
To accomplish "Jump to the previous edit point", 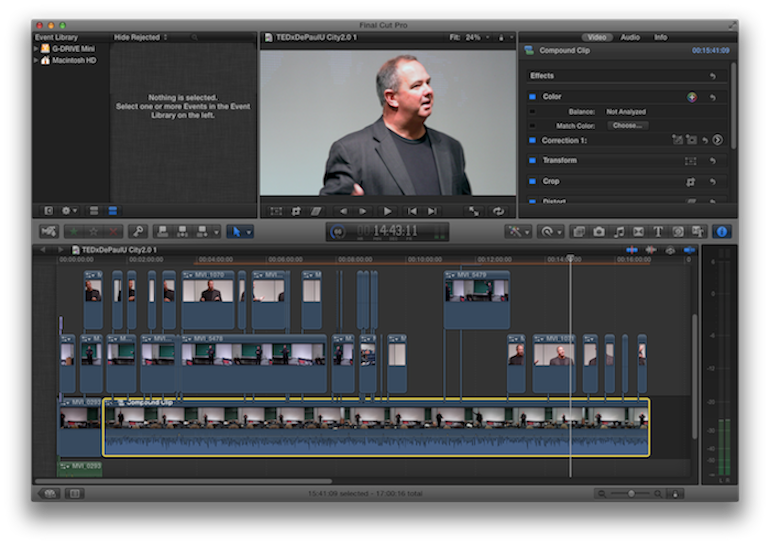I will (412, 211).
